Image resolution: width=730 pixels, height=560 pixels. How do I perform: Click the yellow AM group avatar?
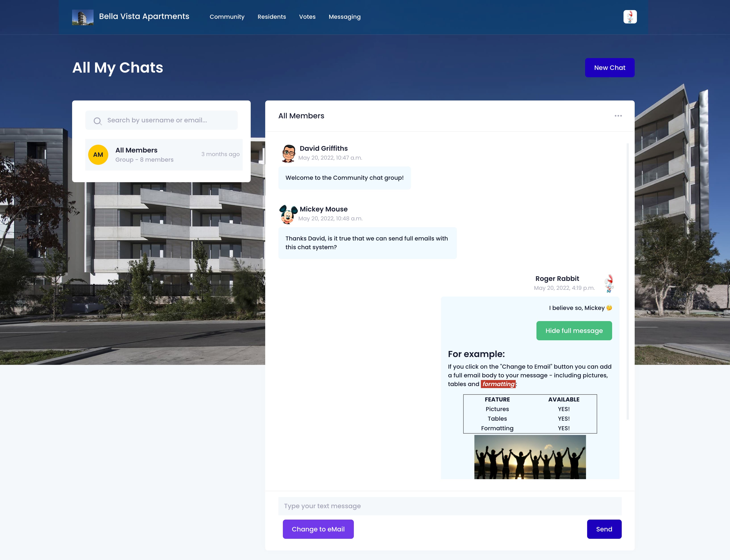pos(98,155)
